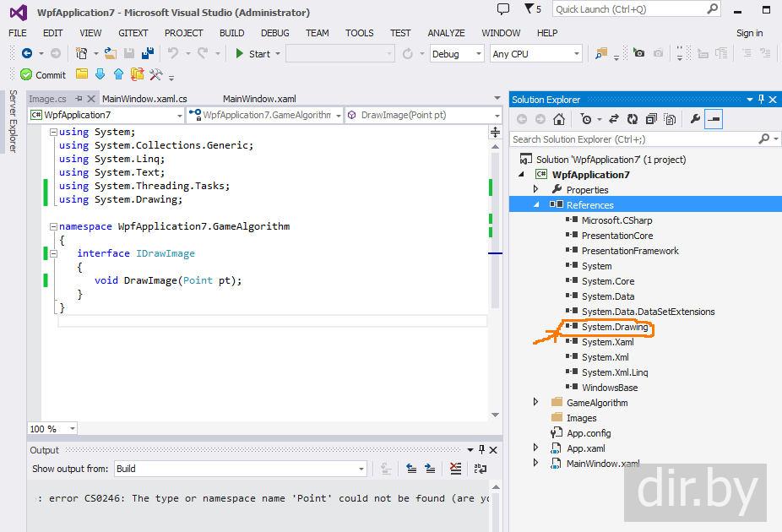Open Properties wrench icon in Solution Explorer
Viewport: 782px width, 532px height.
click(x=695, y=119)
